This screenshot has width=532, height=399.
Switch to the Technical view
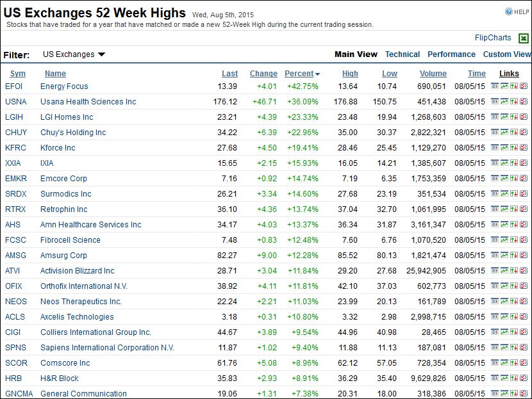403,54
